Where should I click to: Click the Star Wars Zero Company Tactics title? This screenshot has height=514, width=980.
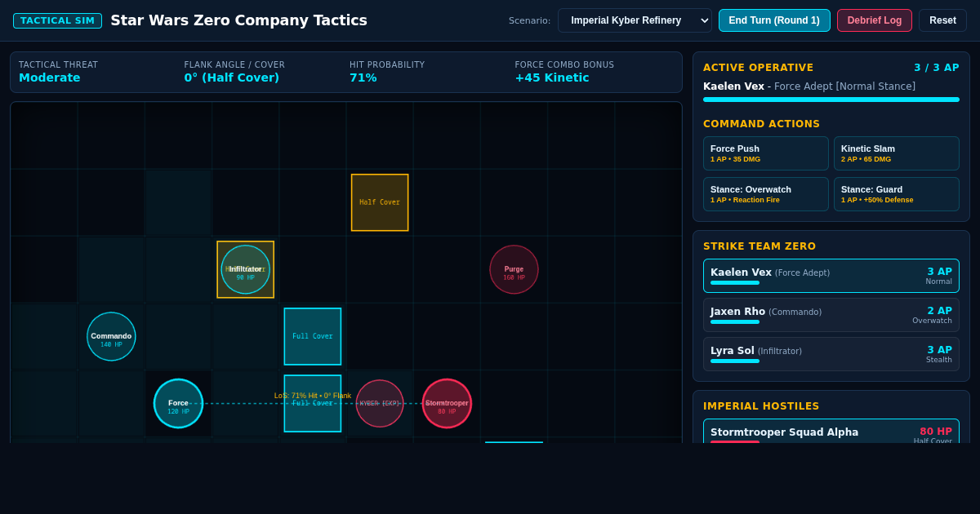point(239,20)
